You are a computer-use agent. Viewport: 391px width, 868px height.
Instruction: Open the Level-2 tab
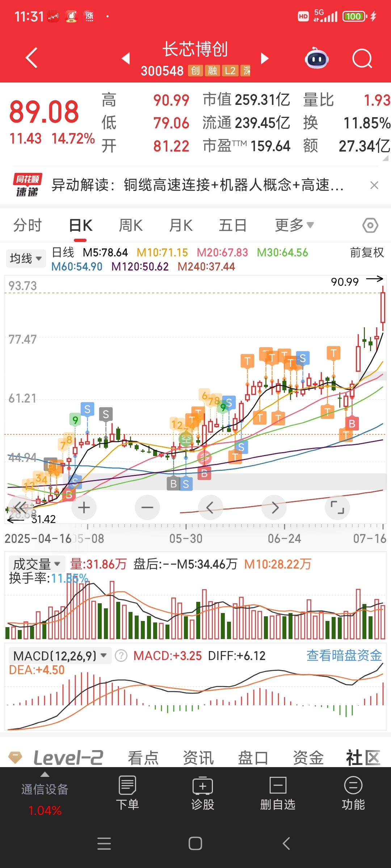coord(68,757)
